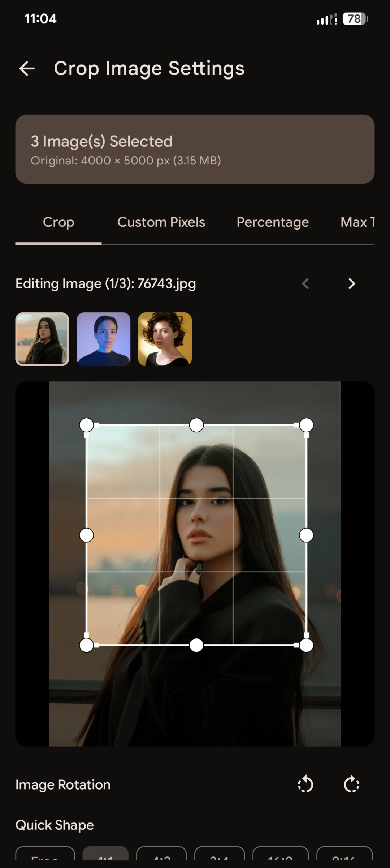Open the Custom Pixels tab
The width and height of the screenshot is (390, 868).
161,222
